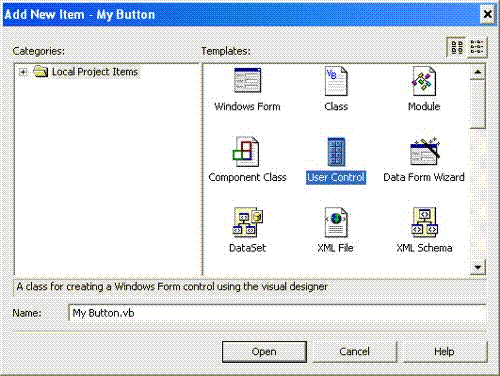Click the Local Project Items folder icon
This screenshot has height=376, width=500.
pyautogui.click(x=41, y=71)
